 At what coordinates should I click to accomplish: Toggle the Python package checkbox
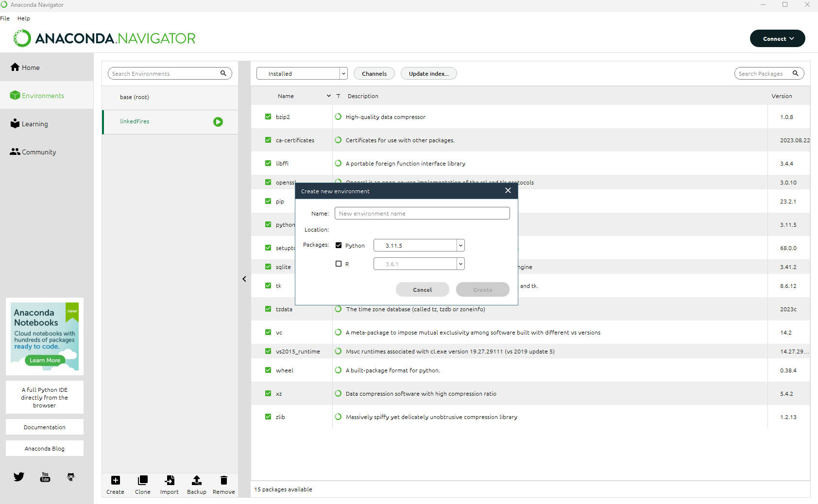[339, 245]
